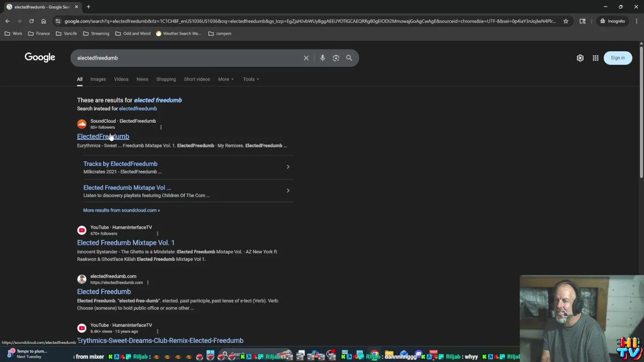
Task: Open a new browser tab with plus
Action: pyautogui.click(x=88, y=7)
